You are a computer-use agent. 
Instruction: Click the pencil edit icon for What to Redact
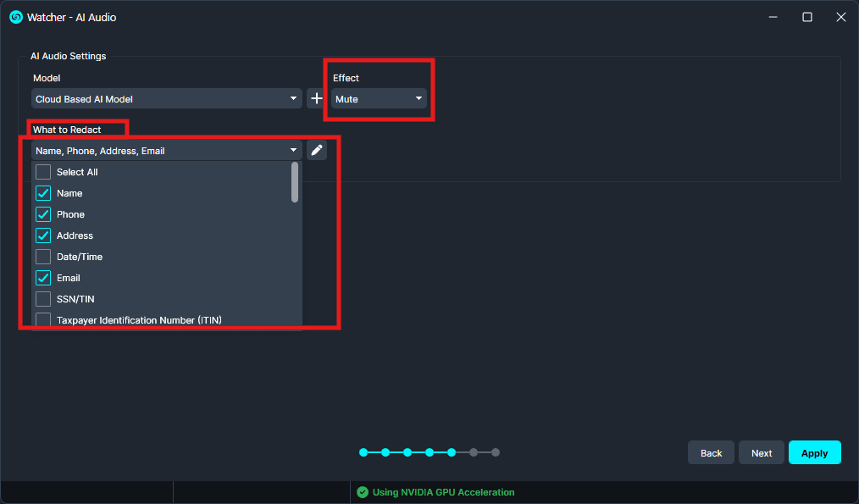click(317, 150)
